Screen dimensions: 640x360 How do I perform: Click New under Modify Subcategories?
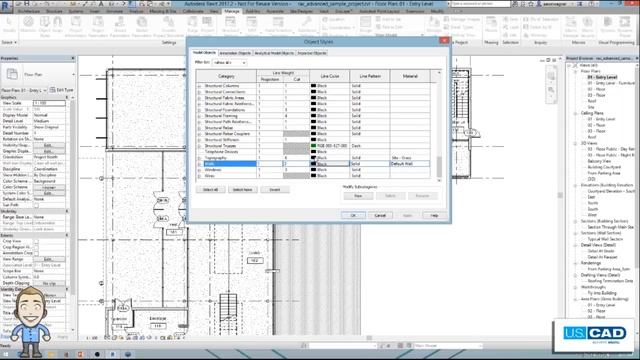tap(358, 196)
